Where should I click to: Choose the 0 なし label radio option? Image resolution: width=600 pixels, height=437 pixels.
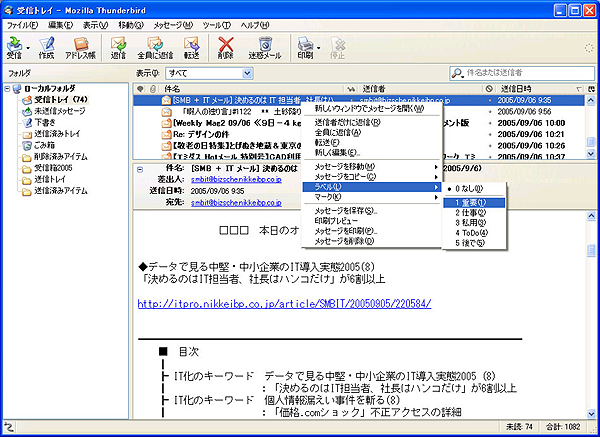click(474, 189)
